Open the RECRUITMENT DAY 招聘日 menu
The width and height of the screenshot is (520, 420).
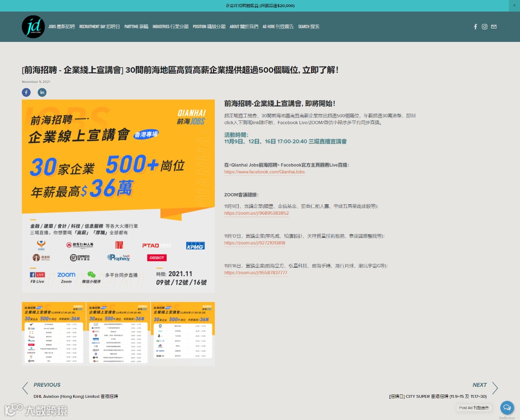pyautogui.click(x=100, y=26)
